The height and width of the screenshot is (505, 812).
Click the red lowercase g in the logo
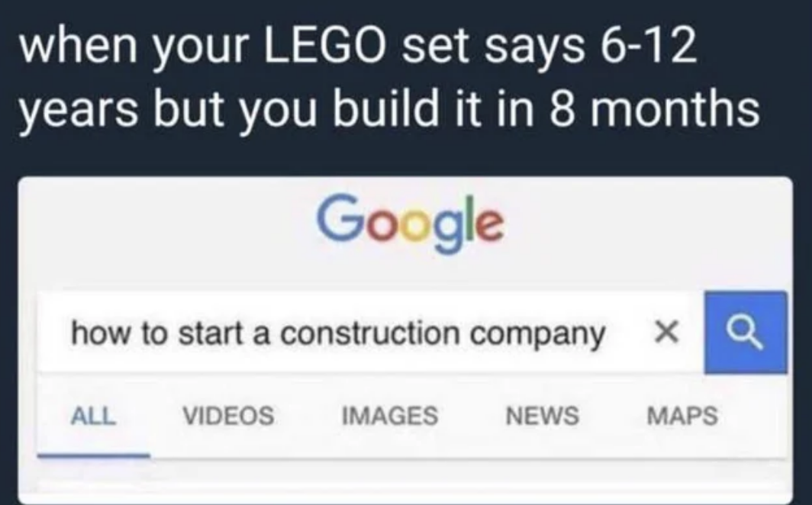tap(448, 229)
